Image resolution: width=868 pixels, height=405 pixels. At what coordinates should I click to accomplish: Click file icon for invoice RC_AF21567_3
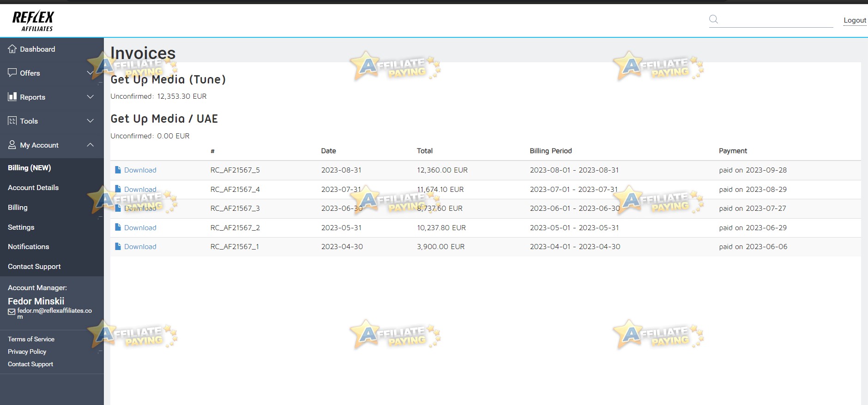[118, 208]
